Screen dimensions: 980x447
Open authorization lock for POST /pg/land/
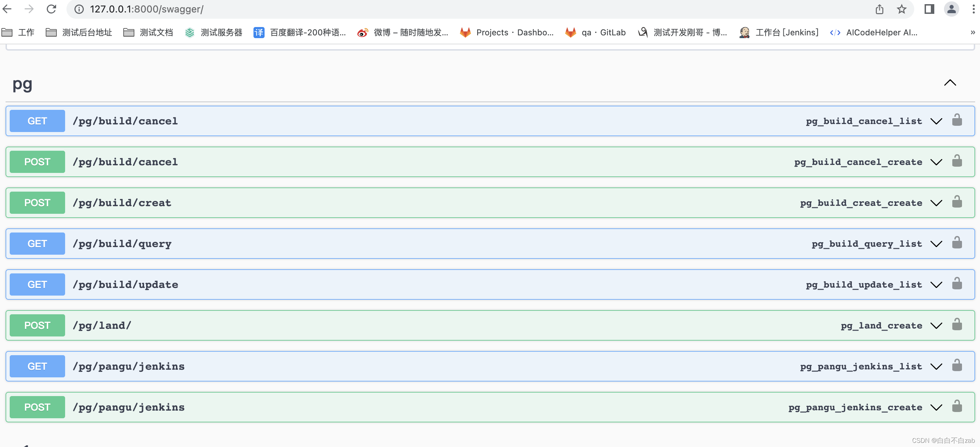(957, 324)
